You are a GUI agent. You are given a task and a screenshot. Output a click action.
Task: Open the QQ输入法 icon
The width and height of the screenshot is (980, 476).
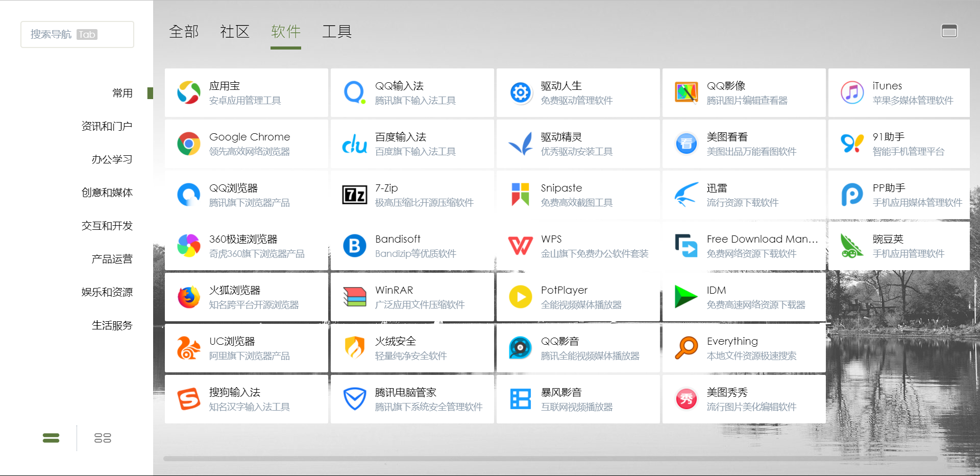pos(355,92)
